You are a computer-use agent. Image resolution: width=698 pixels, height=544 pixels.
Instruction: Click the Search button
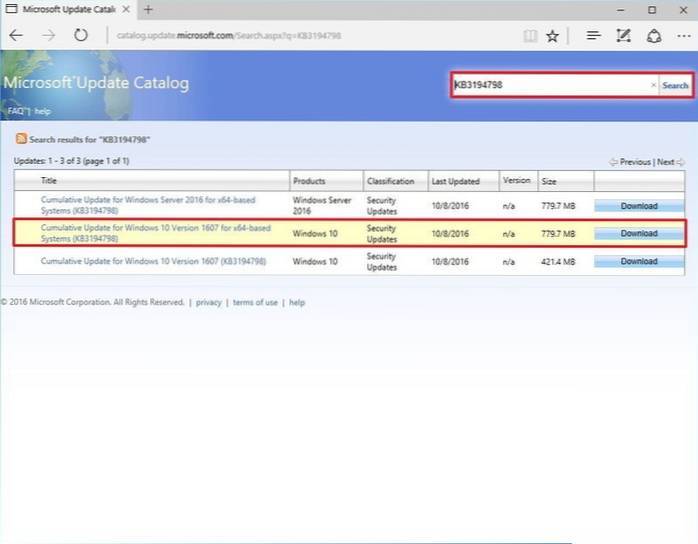tap(676, 85)
